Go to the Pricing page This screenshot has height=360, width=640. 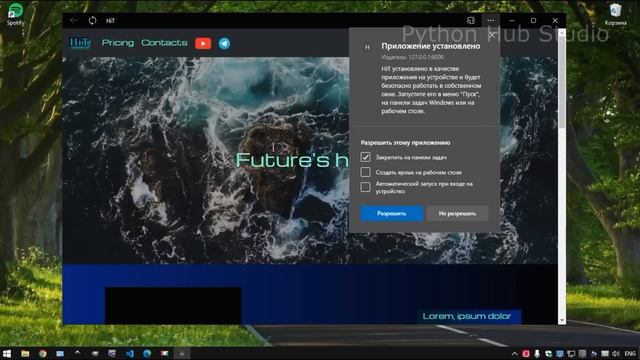tap(118, 43)
